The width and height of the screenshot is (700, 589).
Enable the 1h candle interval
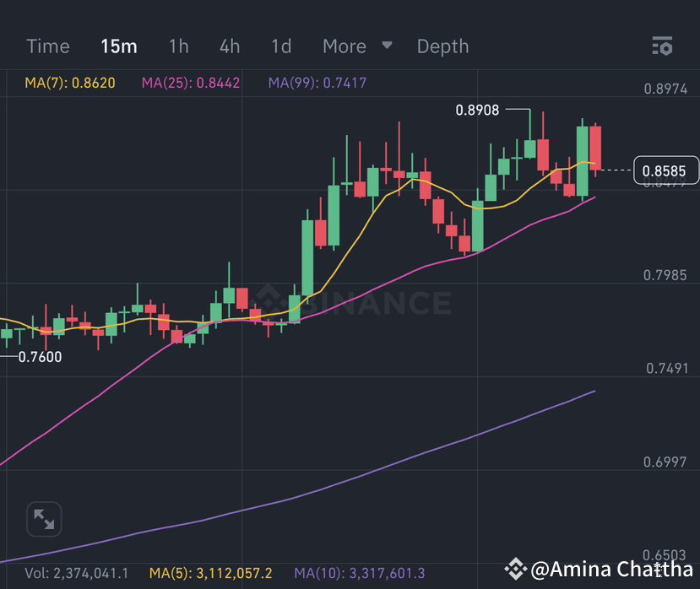[x=178, y=46]
